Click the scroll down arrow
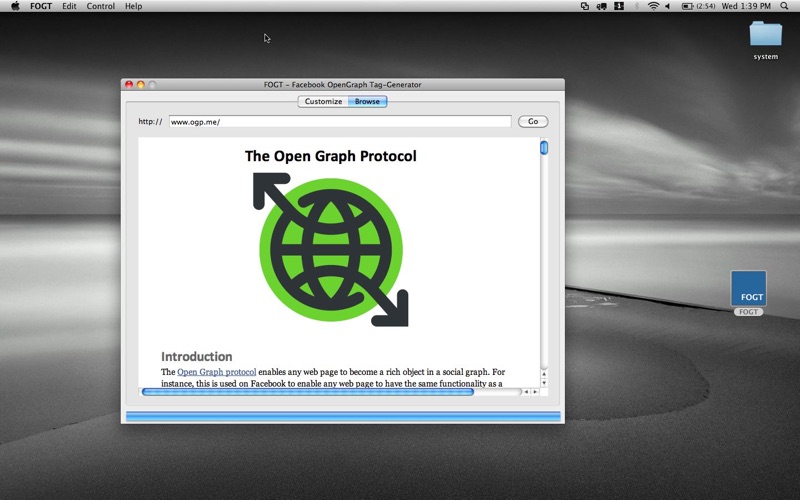This screenshot has width=800, height=500. (544, 383)
